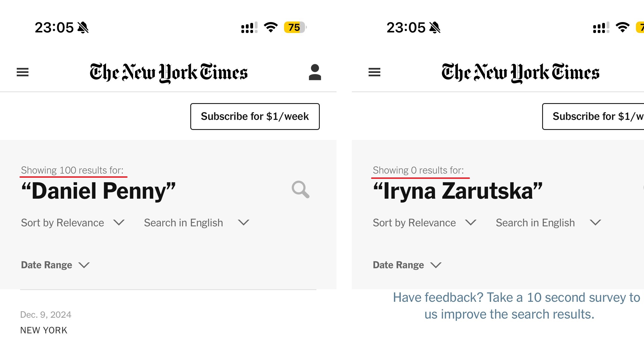
Task: Expand Search in English for Iryna Zarutska
Action: point(548,223)
